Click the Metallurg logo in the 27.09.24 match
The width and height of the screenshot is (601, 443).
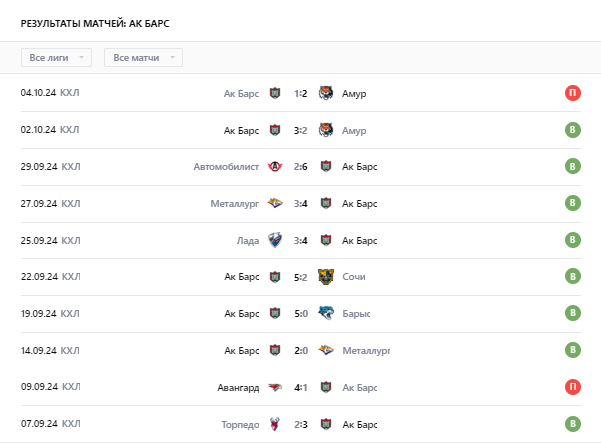click(275, 204)
